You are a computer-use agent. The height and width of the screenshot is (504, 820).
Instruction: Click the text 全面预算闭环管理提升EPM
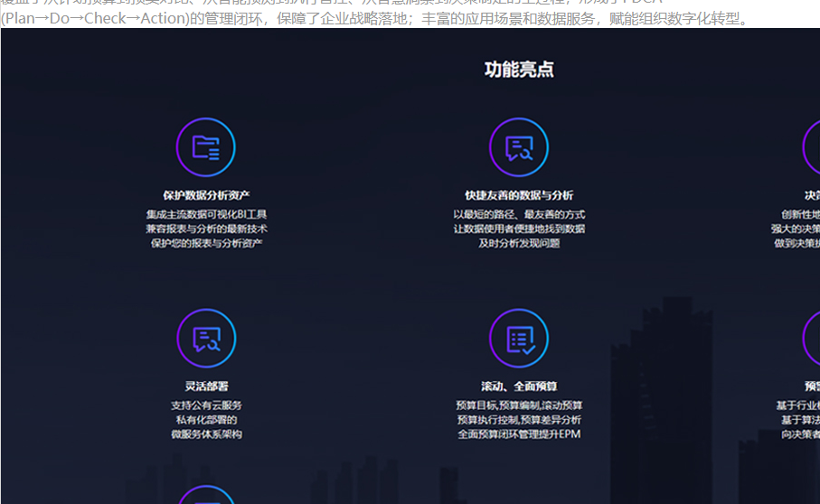click(519, 434)
